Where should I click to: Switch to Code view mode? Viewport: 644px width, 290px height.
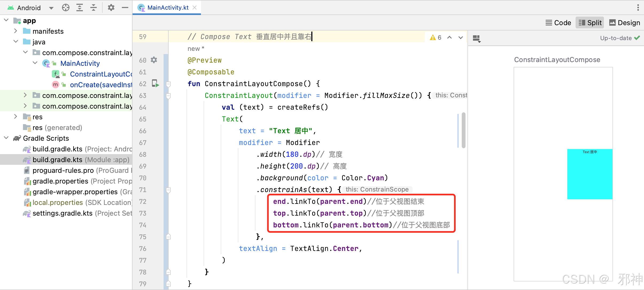pos(558,23)
